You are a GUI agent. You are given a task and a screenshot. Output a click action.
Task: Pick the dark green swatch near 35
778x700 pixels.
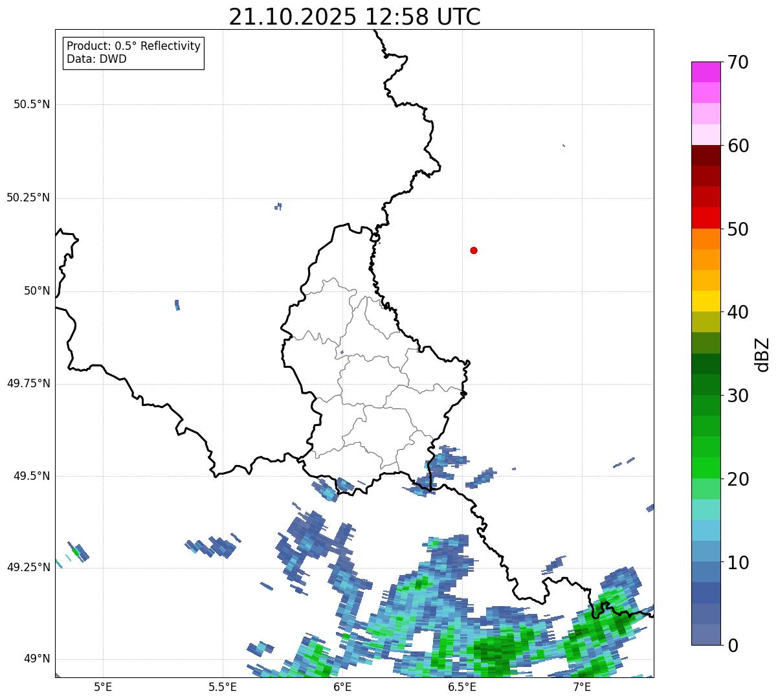[x=706, y=364]
